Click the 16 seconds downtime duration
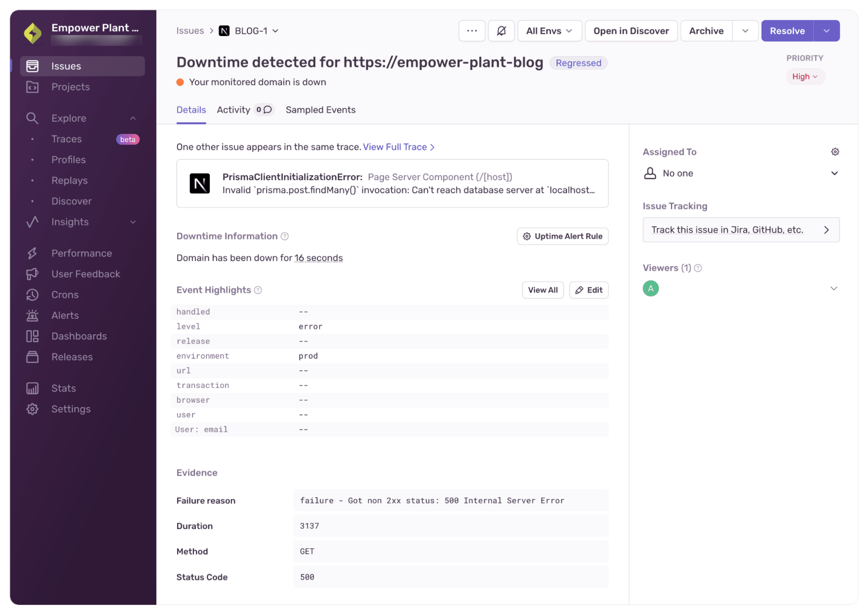868x615 pixels. pos(318,258)
